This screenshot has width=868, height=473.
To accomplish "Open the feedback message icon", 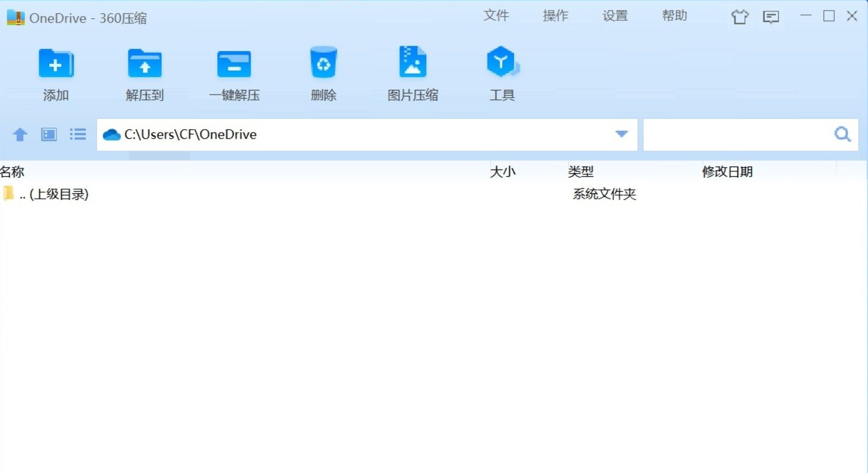I will pos(771,17).
